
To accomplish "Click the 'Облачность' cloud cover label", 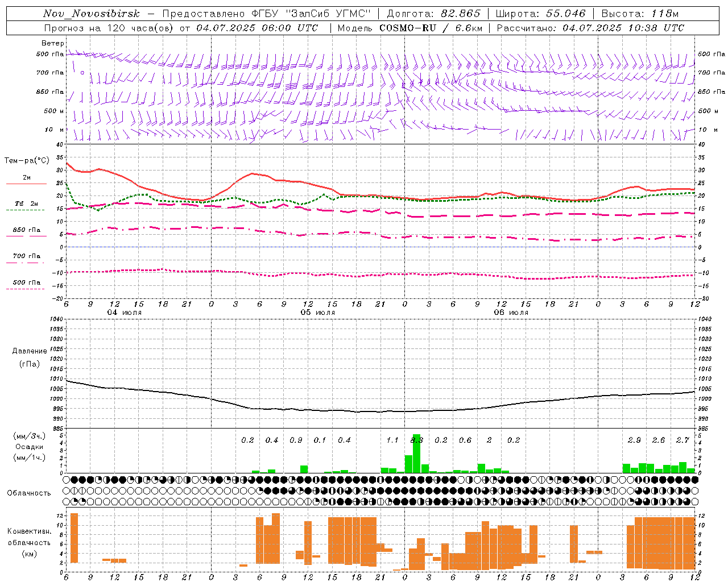I will 29,493.
